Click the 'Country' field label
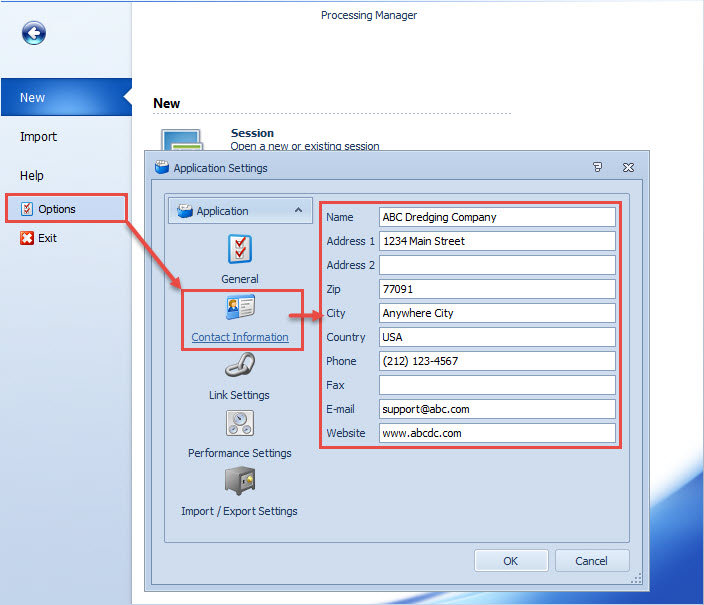704x605 pixels. click(346, 337)
